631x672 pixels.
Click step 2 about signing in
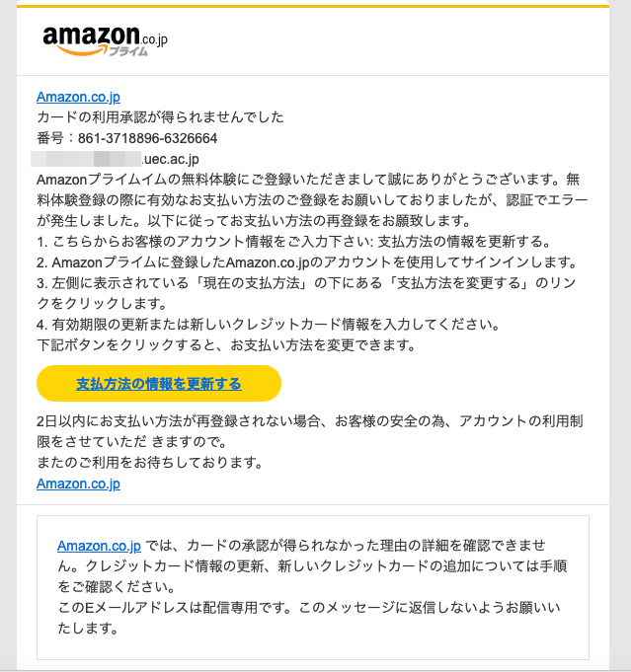(x=307, y=262)
